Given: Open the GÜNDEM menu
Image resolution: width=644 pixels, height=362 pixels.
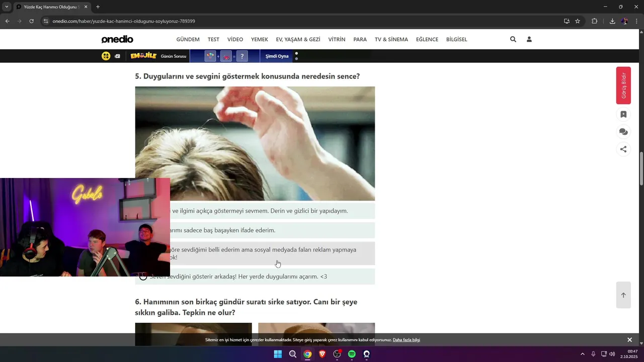Looking at the screenshot, I should pos(188,39).
